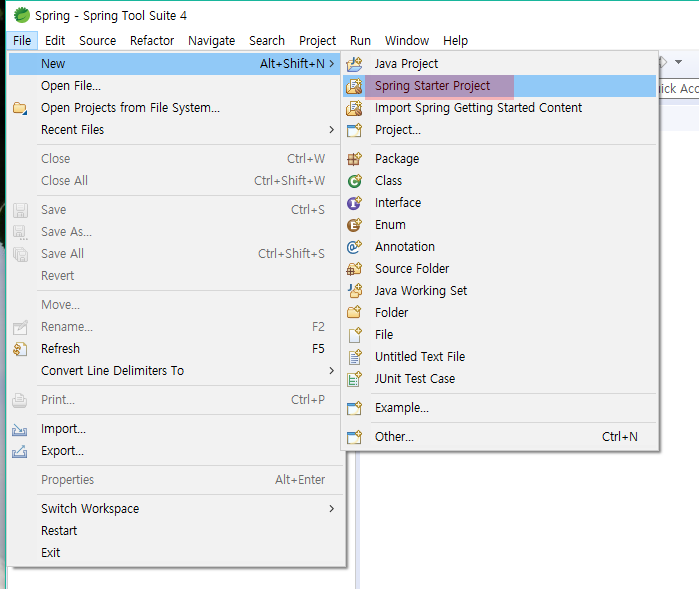Select Convert Line Delimiters To entry
The height and width of the screenshot is (589, 699).
tap(174, 371)
